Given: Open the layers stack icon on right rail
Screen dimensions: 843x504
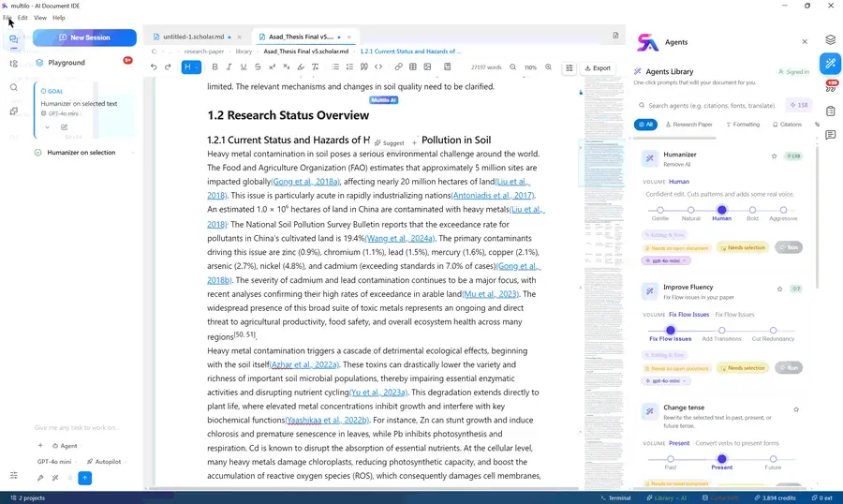Looking at the screenshot, I should (831, 40).
